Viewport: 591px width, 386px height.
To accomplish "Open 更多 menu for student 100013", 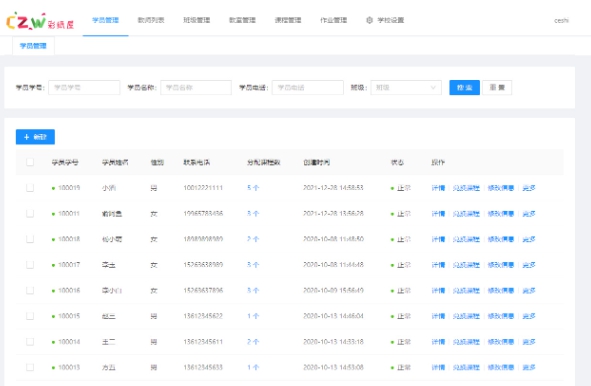I will click(529, 367).
